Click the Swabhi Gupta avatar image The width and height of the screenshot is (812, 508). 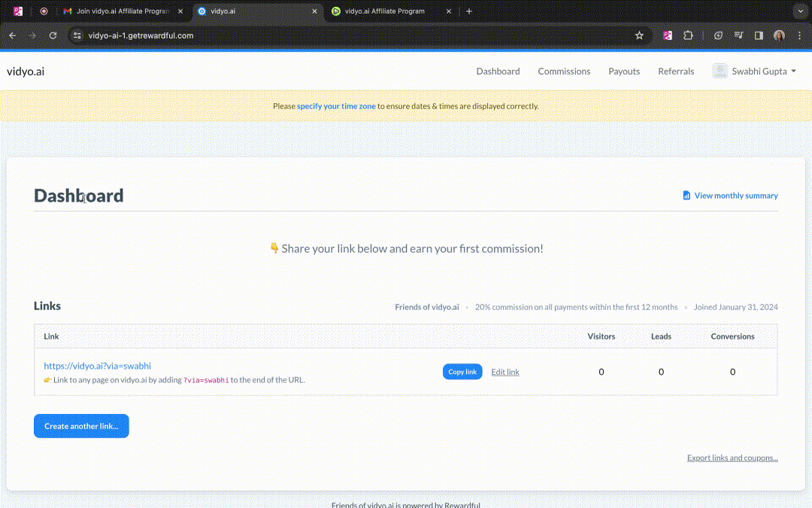pyautogui.click(x=720, y=71)
